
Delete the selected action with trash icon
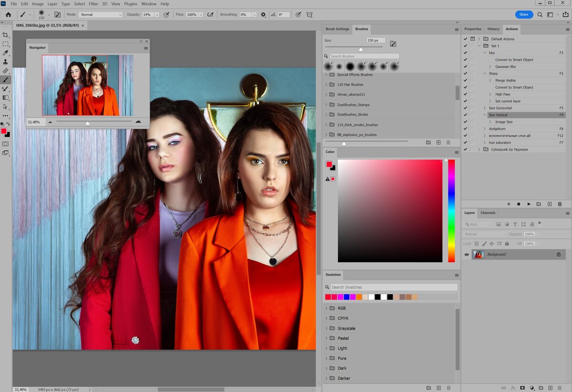tap(560, 204)
